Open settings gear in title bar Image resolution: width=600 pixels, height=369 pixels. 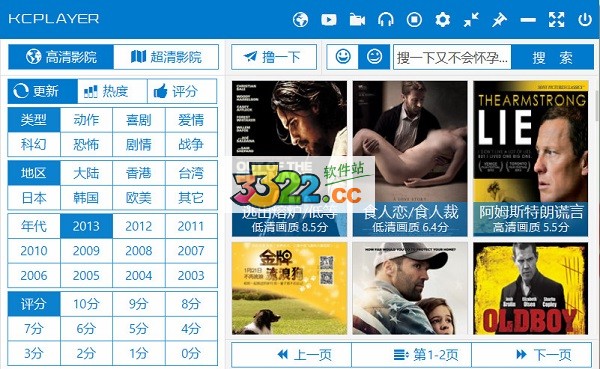[442, 19]
